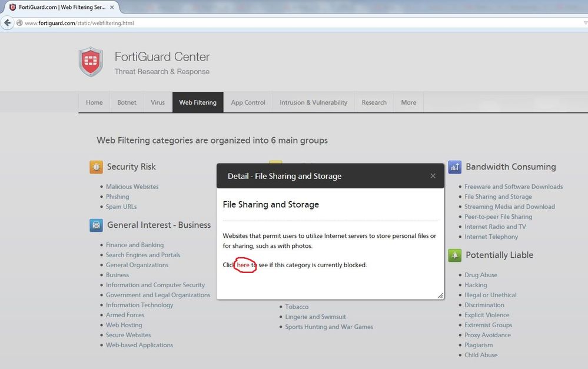Open the Virus navigation tab
This screenshot has height=369, width=588.
point(158,102)
